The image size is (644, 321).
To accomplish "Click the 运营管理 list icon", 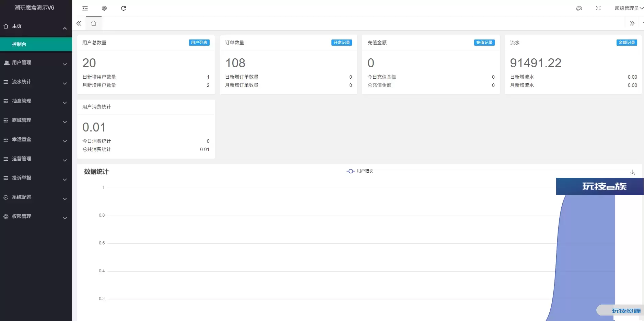I will [6, 159].
